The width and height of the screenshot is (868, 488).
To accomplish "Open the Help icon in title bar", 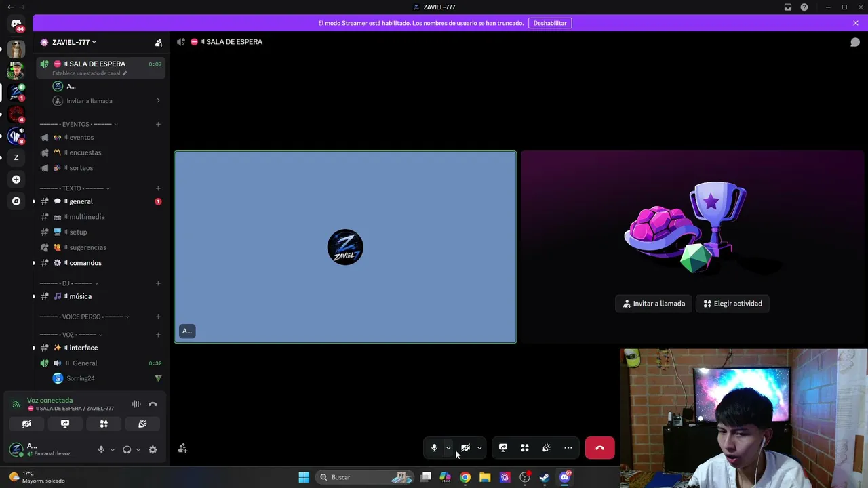I will [x=804, y=7].
